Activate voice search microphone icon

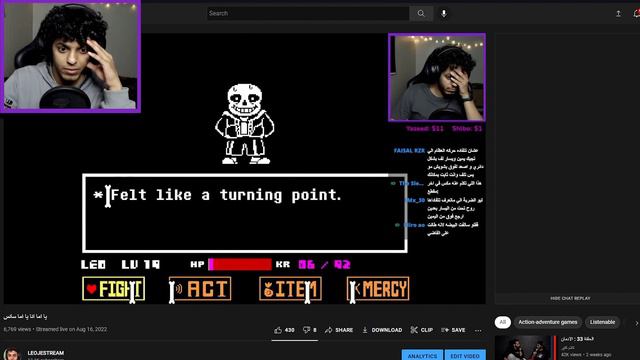[x=444, y=13]
